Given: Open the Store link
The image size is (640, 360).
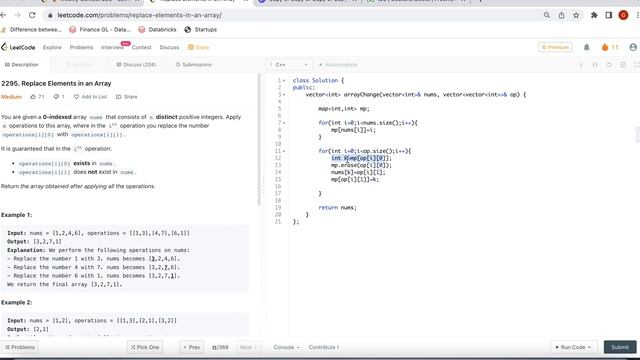Looking at the screenshot, I should pos(198,47).
